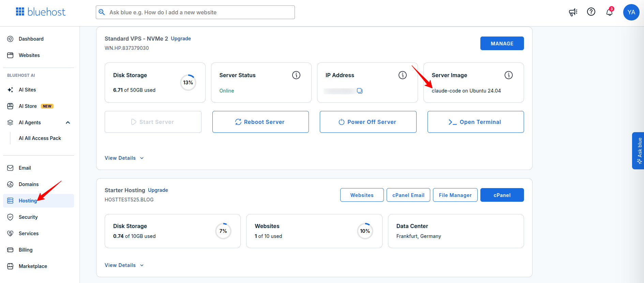Show IP Address info icon
The width and height of the screenshot is (644, 283).
coord(403,75)
